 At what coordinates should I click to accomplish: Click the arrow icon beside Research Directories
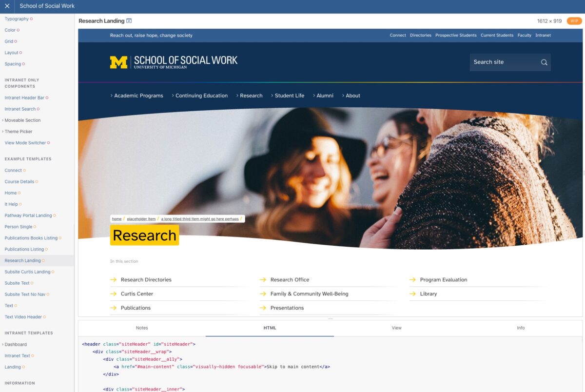point(114,280)
